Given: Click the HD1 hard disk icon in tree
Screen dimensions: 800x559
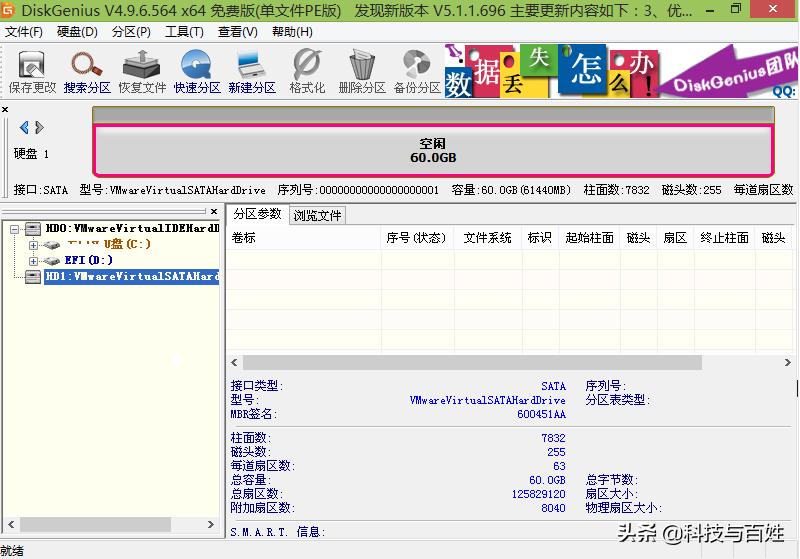Looking at the screenshot, I should (33, 276).
